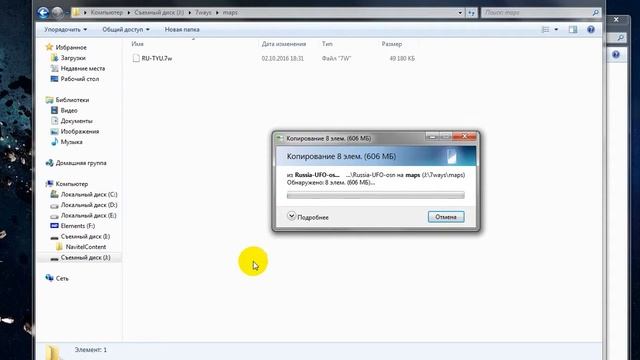The width and height of the screenshot is (640, 360).
Task: Click Компьютер in the address breadcrumb
Action: pyautogui.click(x=107, y=13)
